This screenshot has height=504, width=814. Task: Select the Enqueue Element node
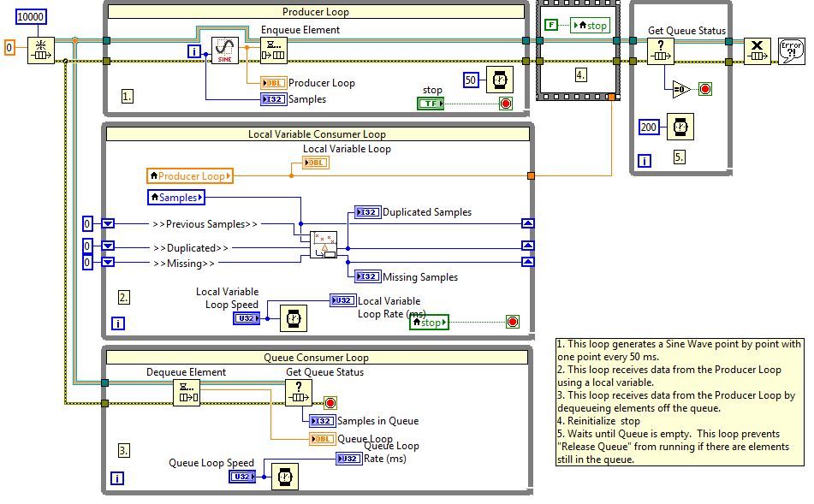[273, 50]
